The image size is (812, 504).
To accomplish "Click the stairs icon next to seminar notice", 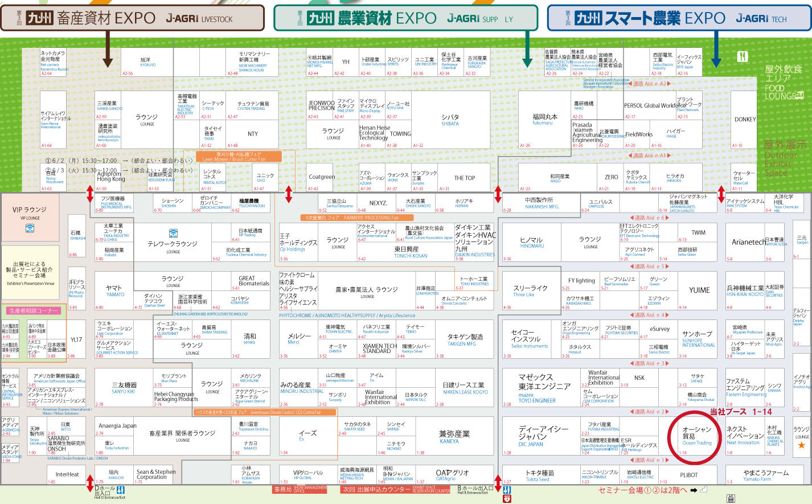I will pyautogui.click(x=704, y=489).
